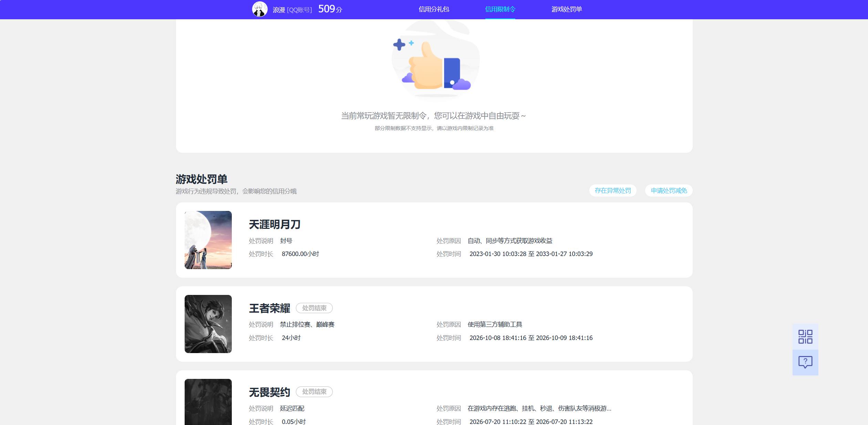Click the 存在异常处罚 button

click(x=613, y=191)
